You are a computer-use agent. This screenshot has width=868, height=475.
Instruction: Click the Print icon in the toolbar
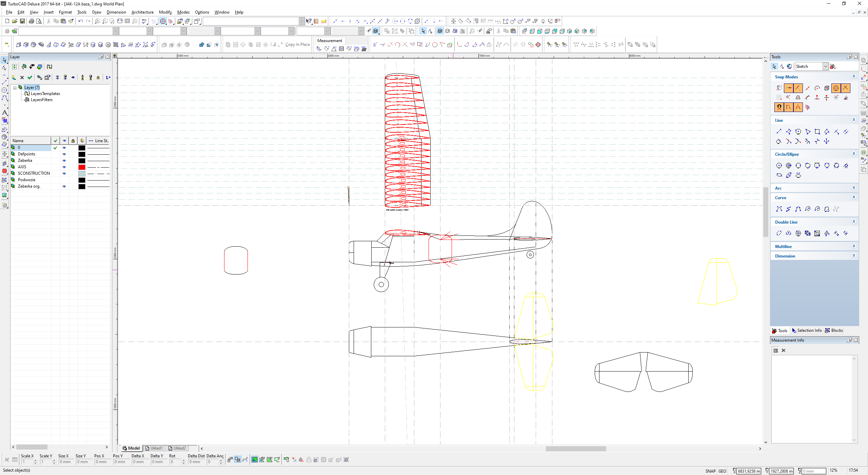(31, 21)
